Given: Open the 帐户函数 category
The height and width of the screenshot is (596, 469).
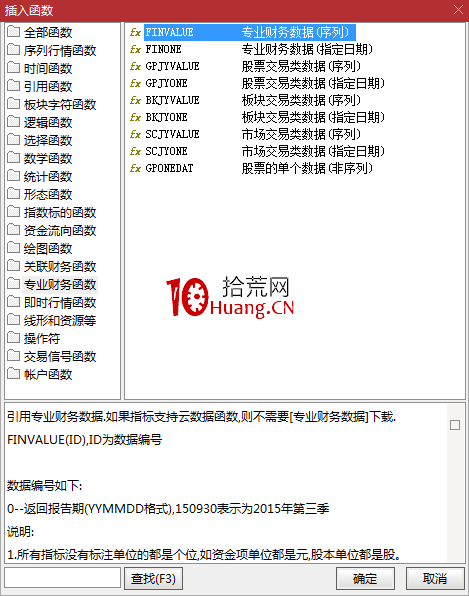Looking at the screenshot, I should (48, 375).
